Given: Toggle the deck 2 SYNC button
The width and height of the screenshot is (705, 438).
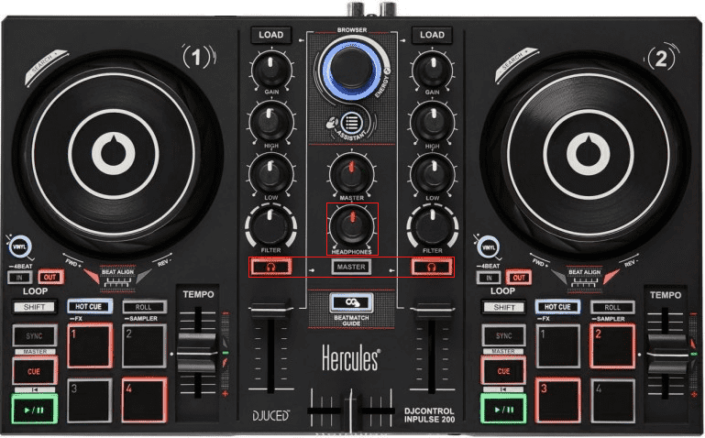Looking at the screenshot, I should coord(504,336).
